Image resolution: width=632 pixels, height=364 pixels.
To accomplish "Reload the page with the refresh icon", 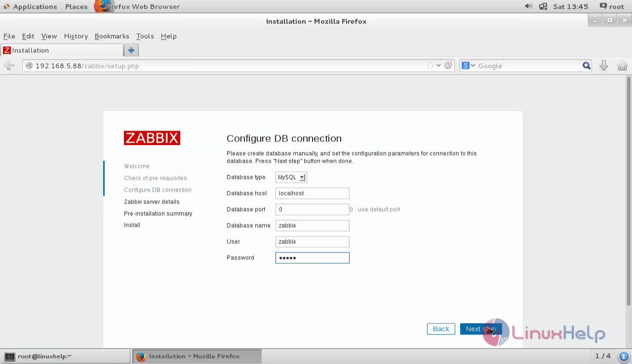I will (x=448, y=66).
